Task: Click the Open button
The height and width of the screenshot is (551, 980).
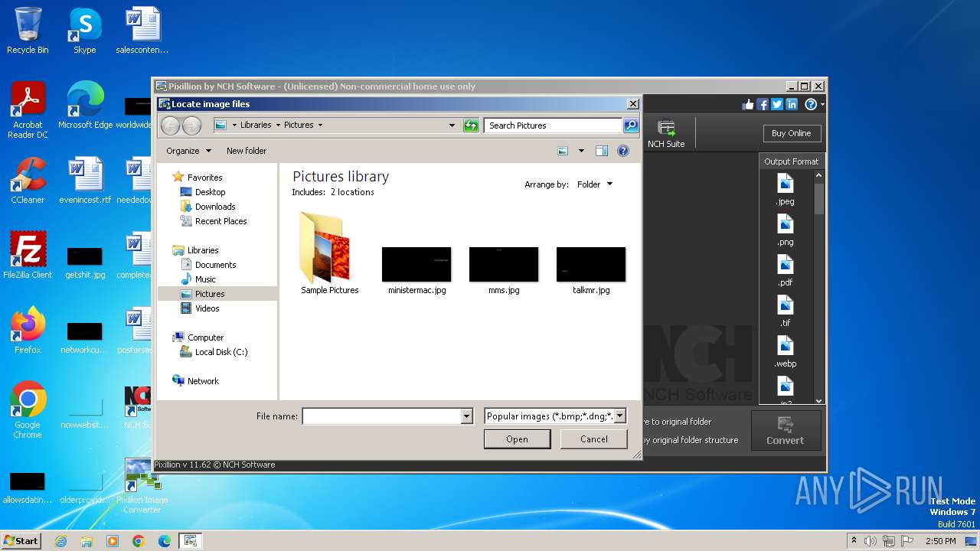Action: 517,439
